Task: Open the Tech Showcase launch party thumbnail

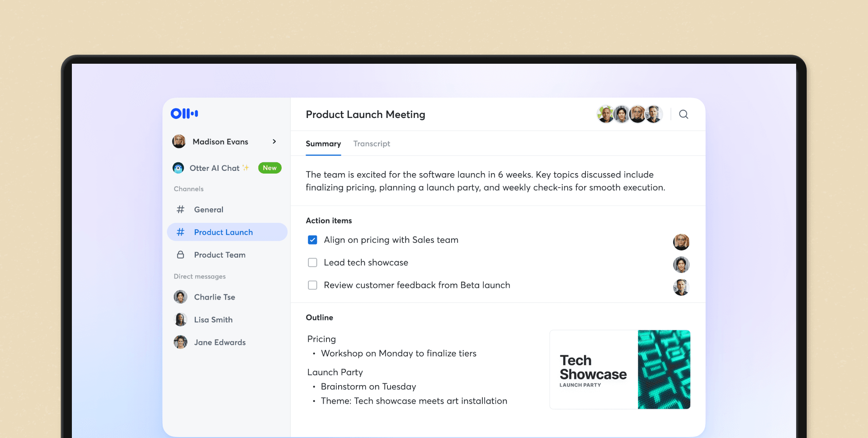Action: (x=619, y=369)
